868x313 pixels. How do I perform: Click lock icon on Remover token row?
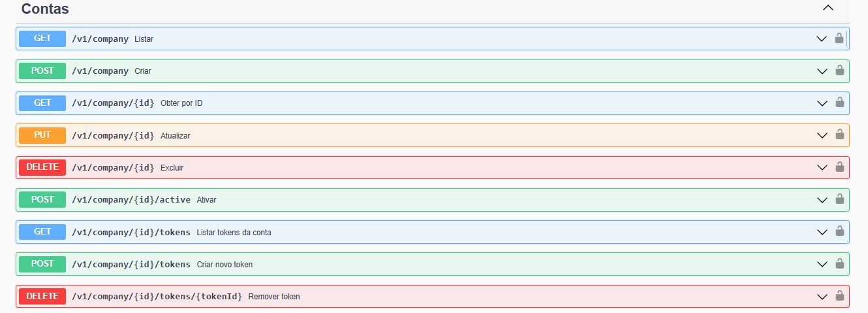[839, 296]
